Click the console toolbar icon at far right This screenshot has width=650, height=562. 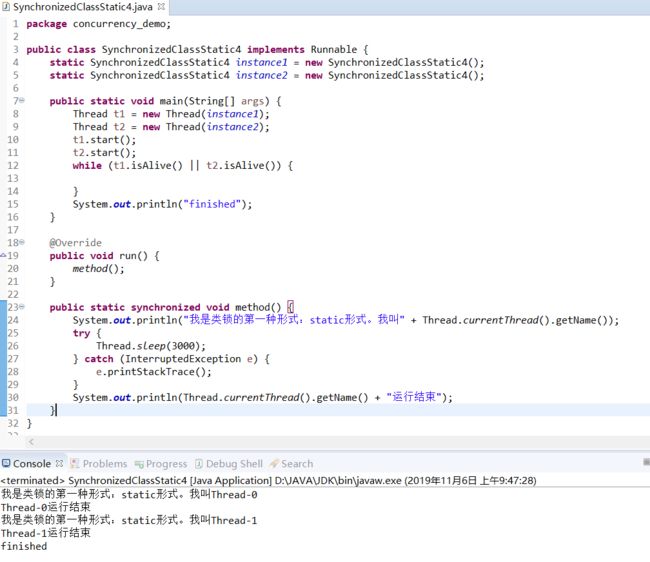point(646,462)
